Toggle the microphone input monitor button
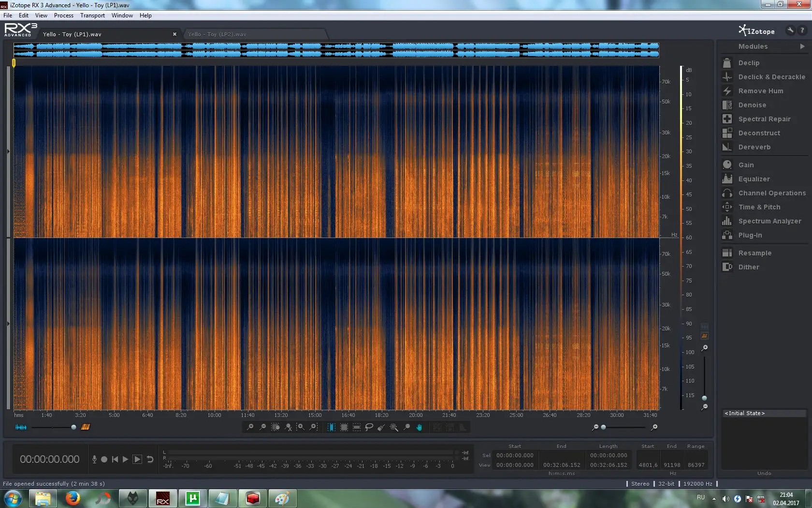The height and width of the screenshot is (508, 812). pyautogui.click(x=94, y=459)
